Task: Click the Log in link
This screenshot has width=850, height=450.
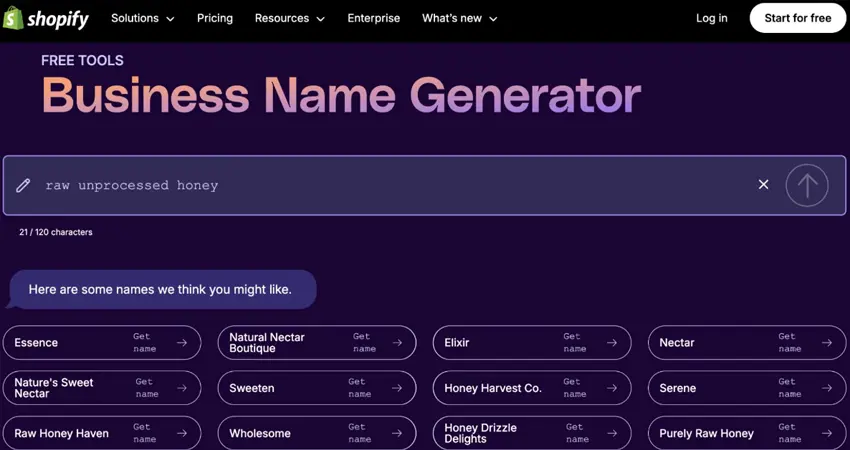Action: [x=712, y=18]
